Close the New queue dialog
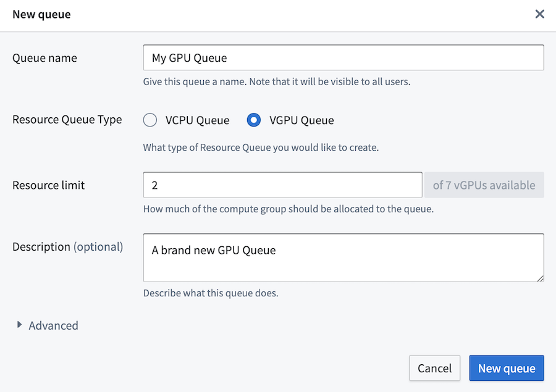 539,14
